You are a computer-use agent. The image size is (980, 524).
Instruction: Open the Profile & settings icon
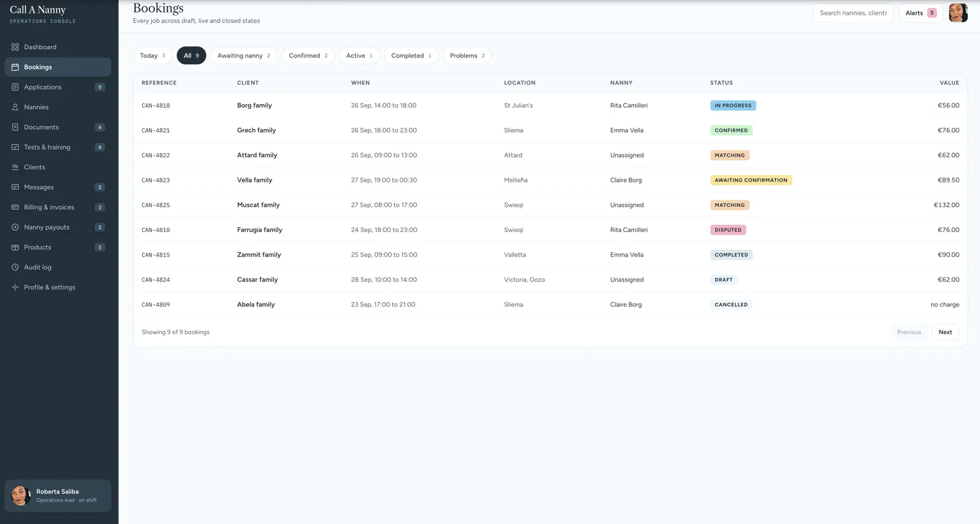(15, 287)
